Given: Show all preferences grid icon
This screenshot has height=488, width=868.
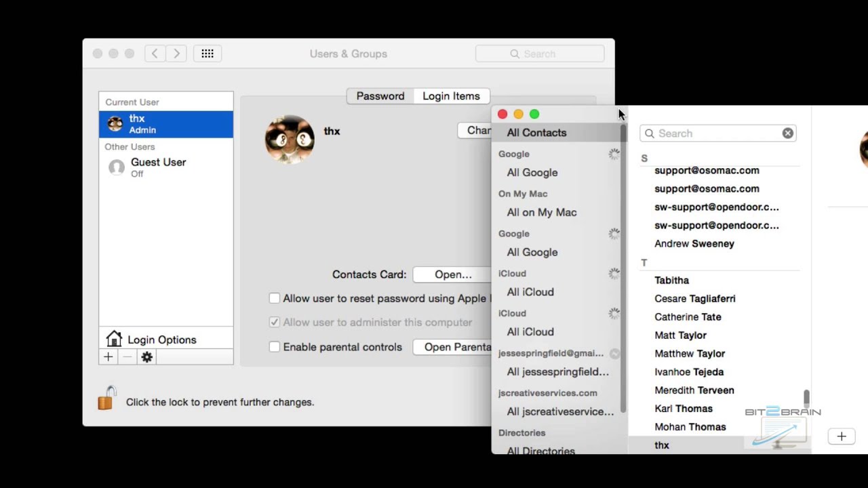Looking at the screenshot, I should pyautogui.click(x=208, y=54).
